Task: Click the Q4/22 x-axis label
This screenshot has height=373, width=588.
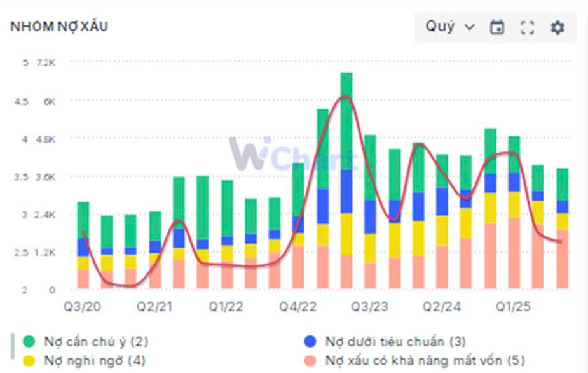Action: click(x=297, y=306)
